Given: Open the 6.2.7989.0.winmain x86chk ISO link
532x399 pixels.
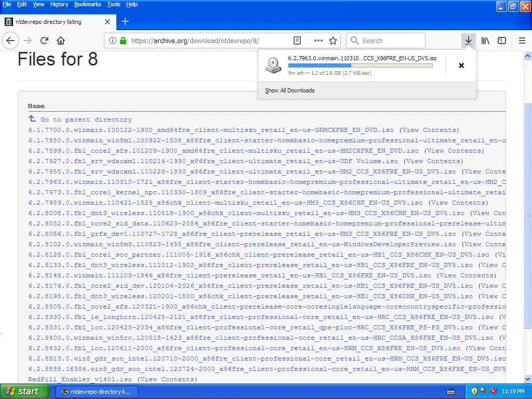Looking at the screenshot, I should pos(225,203).
